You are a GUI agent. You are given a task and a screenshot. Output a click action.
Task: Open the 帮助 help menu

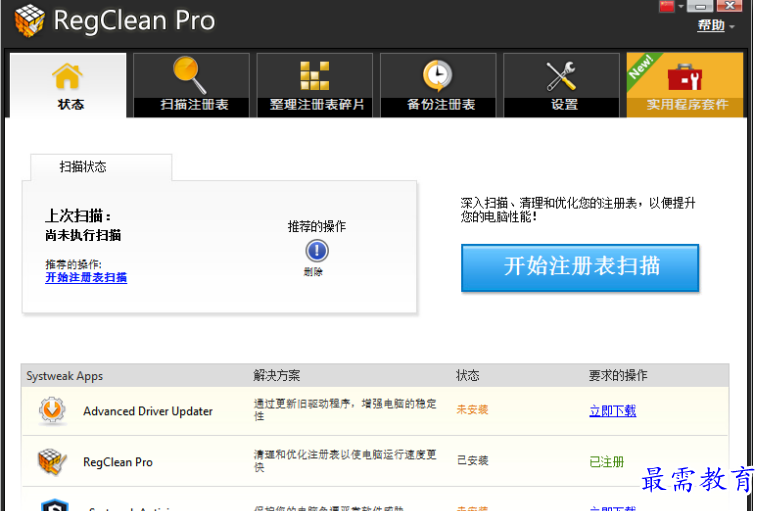coord(711,25)
